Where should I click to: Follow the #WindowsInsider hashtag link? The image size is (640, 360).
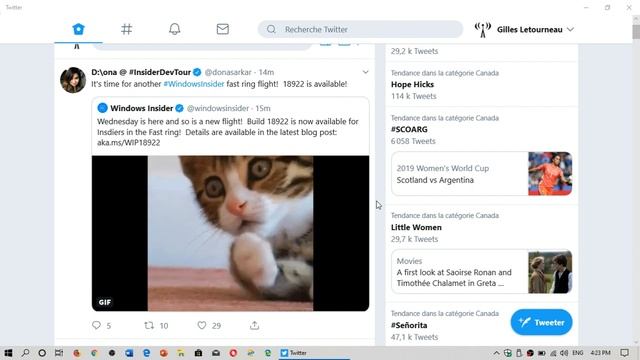pos(194,84)
